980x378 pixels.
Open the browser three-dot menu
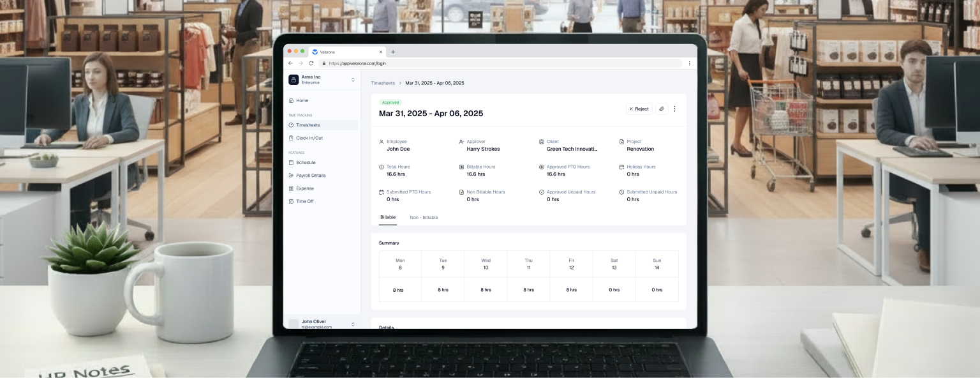(x=689, y=63)
